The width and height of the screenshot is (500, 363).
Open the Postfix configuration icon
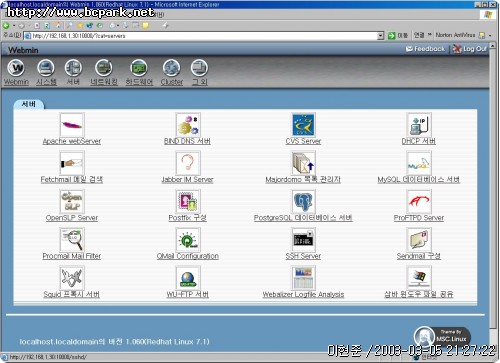click(x=188, y=201)
